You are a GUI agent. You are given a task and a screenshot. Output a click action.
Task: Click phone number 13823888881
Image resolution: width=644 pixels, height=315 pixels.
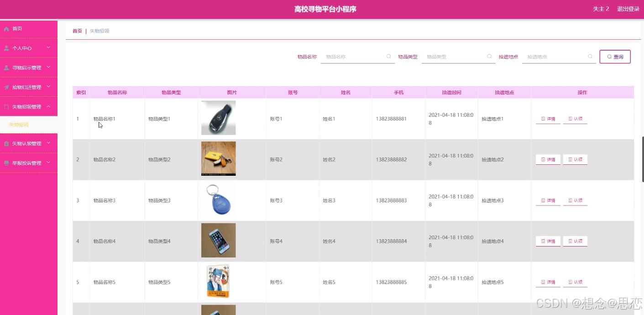391,119
